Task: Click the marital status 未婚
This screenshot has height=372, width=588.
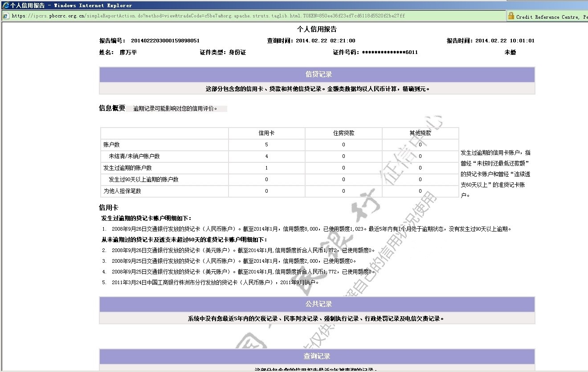Action: coord(510,52)
